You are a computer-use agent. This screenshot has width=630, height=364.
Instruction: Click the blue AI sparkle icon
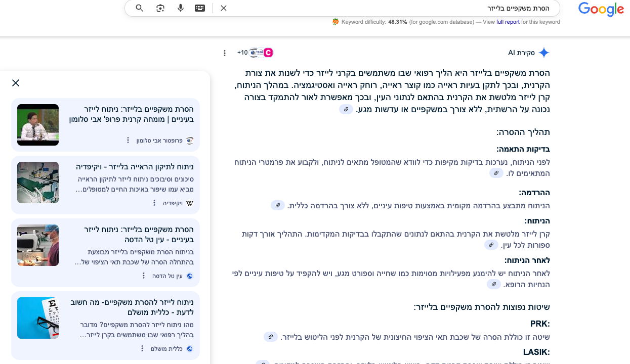[x=544, y=53]
